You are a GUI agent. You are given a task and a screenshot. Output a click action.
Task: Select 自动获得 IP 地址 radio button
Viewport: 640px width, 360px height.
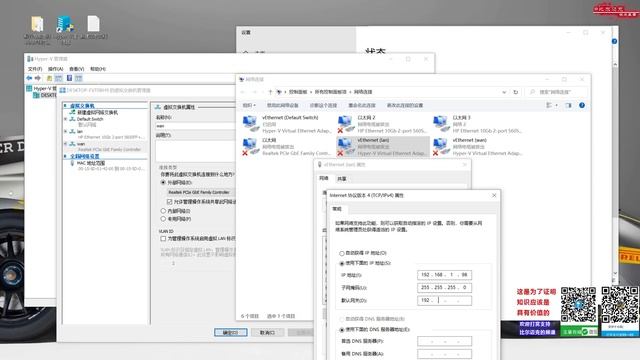click(342, 253)
